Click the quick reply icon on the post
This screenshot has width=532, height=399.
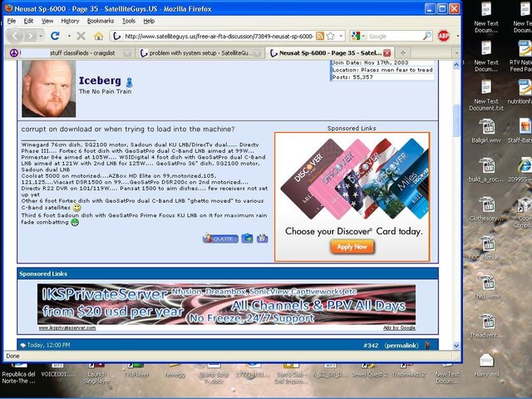263,239
